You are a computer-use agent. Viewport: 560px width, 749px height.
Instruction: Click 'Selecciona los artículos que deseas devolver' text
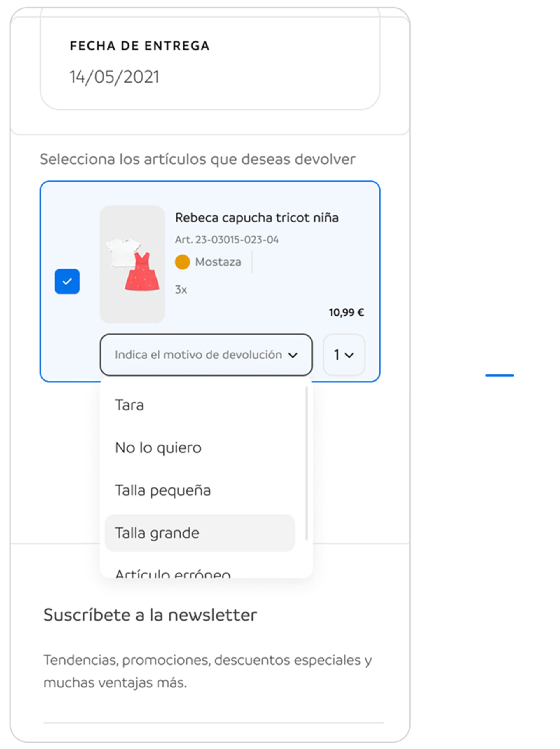[198, 159]
